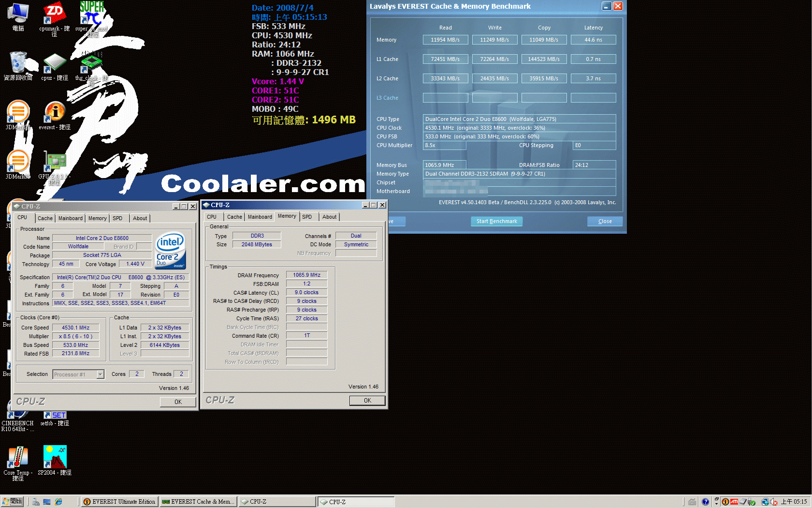Open the thg_clock desktop shortcut
Viewport: 812px width, 508px height.
tap(91, 68)
